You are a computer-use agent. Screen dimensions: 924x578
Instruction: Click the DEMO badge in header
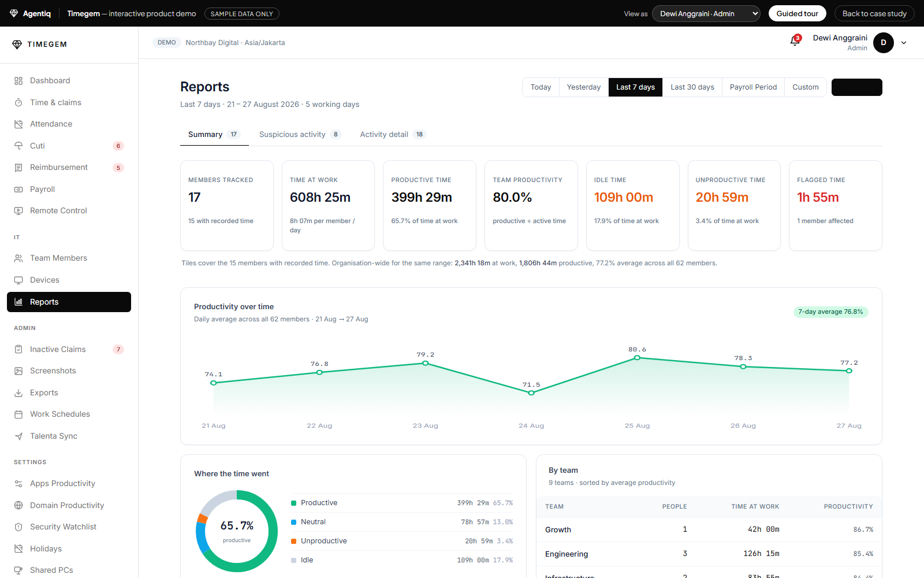pyautogui.click(x=166, y=43)
